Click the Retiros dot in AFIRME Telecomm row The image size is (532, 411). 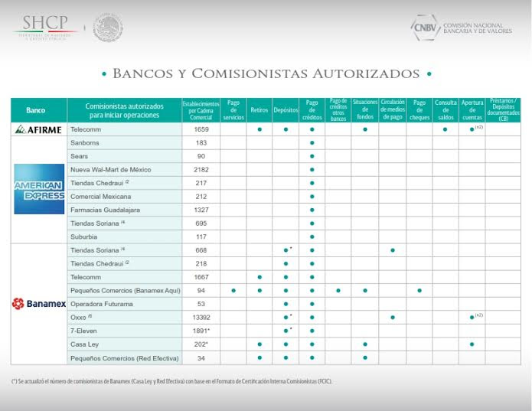(x=259, y=129)
